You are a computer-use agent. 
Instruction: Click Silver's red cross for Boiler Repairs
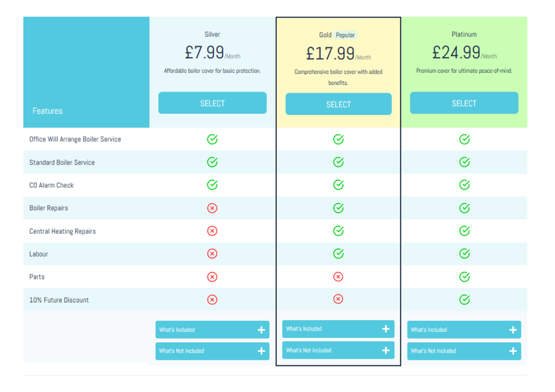coord(212,208)
